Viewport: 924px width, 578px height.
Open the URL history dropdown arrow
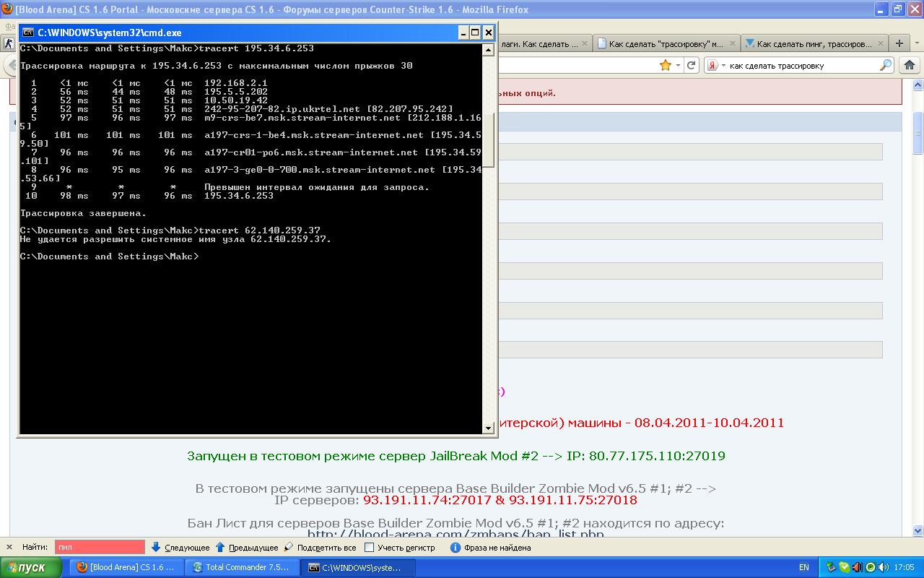[x=679, y=65]
